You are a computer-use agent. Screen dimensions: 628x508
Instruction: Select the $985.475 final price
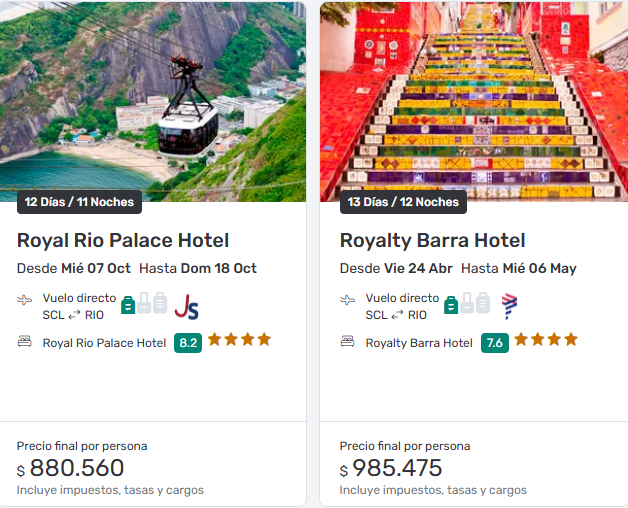[x=399, y=468]
